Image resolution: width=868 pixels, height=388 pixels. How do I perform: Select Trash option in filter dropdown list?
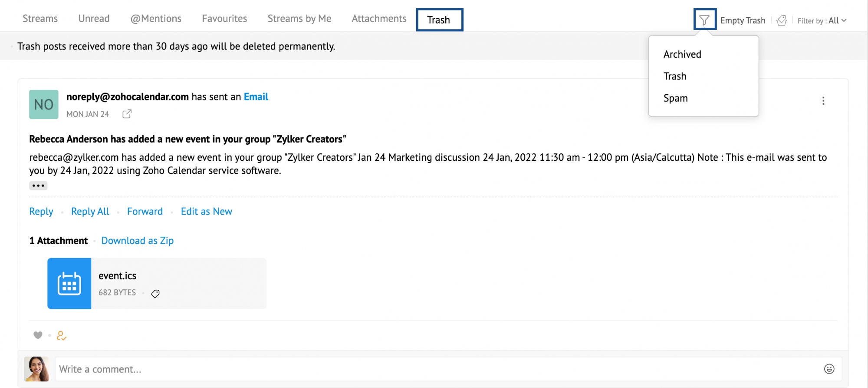click(675, 76)
